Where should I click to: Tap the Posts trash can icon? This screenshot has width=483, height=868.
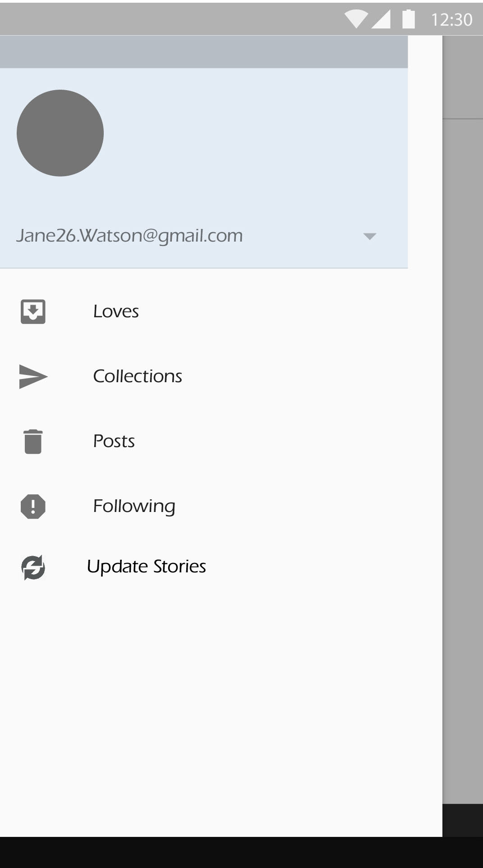pos(33,441)
